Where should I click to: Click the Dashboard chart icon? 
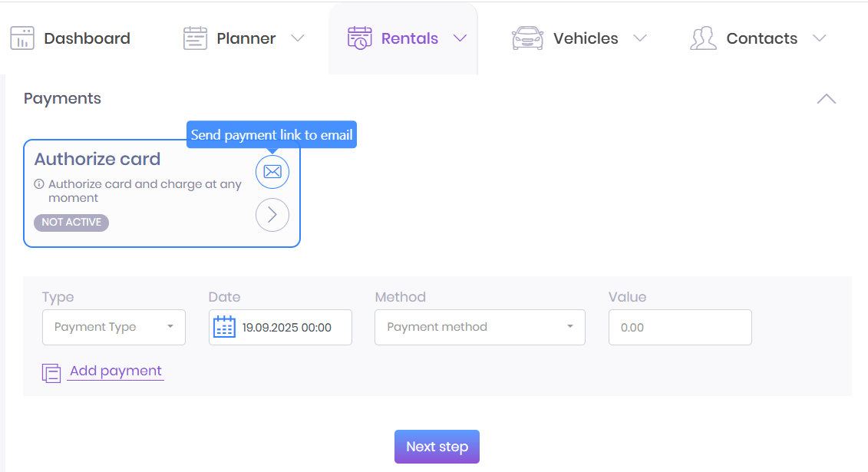(22, 38)
